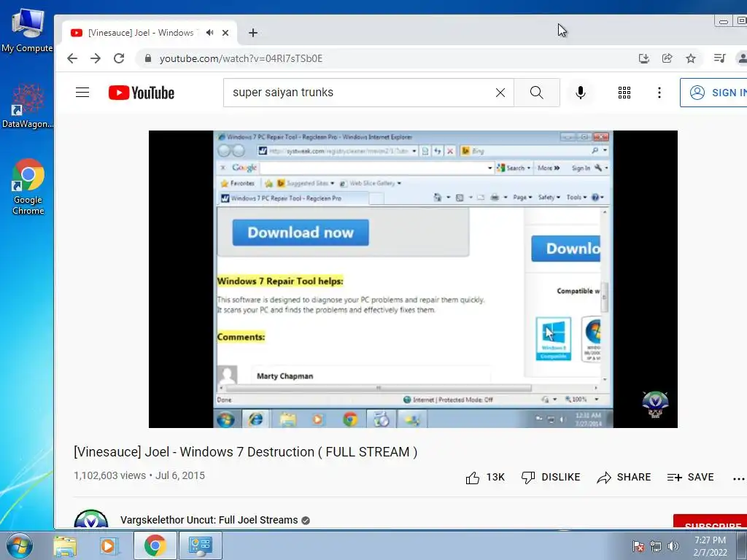Open YouTube settings three-dot menu
The height and width of the screenshot is (560, 747).
point(659,93)
